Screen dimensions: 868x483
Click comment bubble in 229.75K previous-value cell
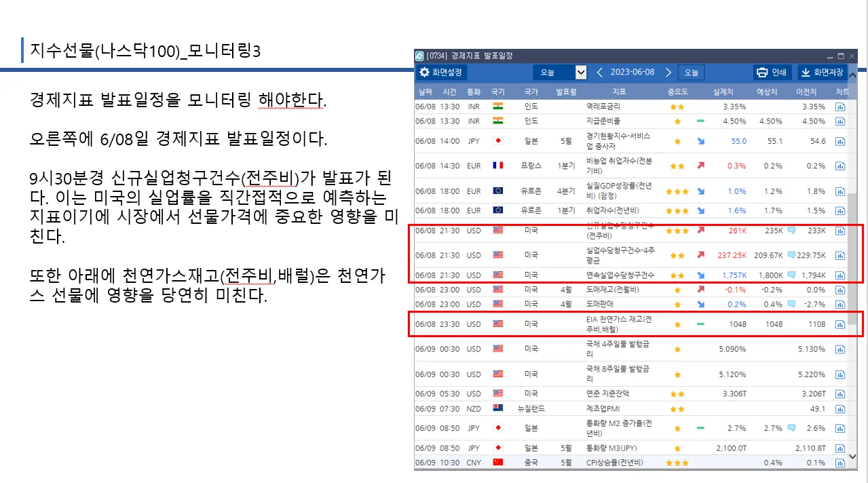[791, 255]
